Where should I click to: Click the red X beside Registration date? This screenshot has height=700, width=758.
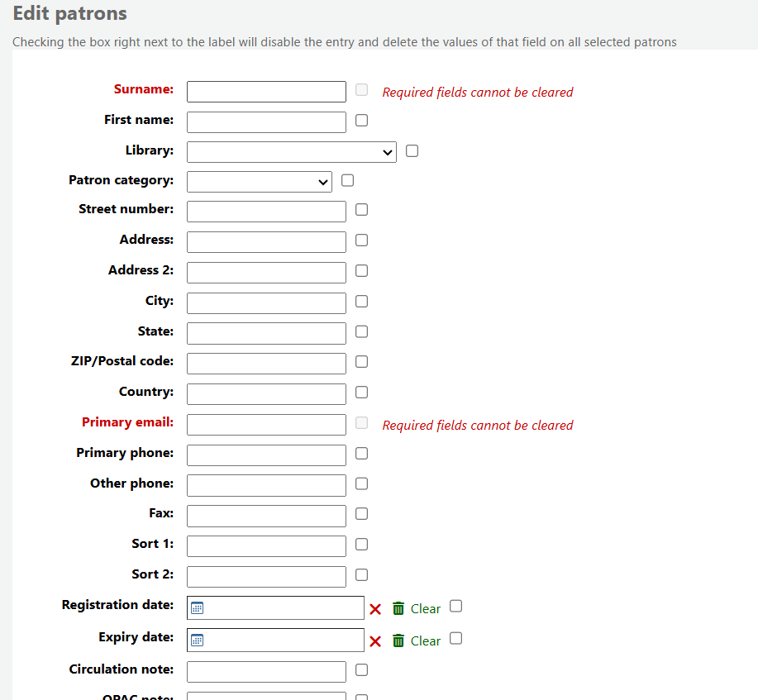[x=375, y=609]
